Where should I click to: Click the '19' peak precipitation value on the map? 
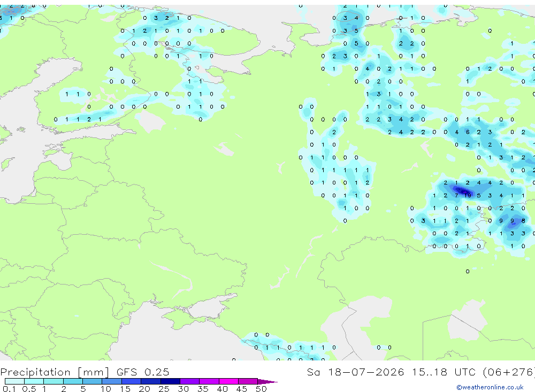[468, 196]
